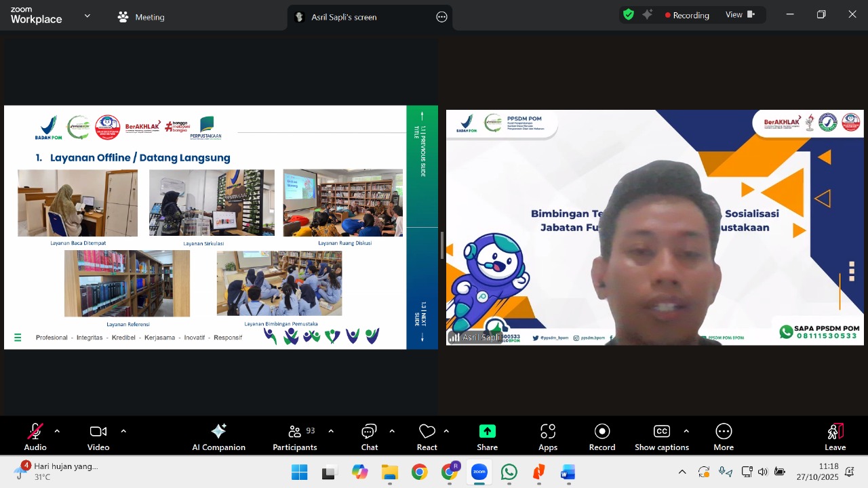This screenshot has width=868, height=488.
Task: Open the React emoji button
Action: (427, 436)
